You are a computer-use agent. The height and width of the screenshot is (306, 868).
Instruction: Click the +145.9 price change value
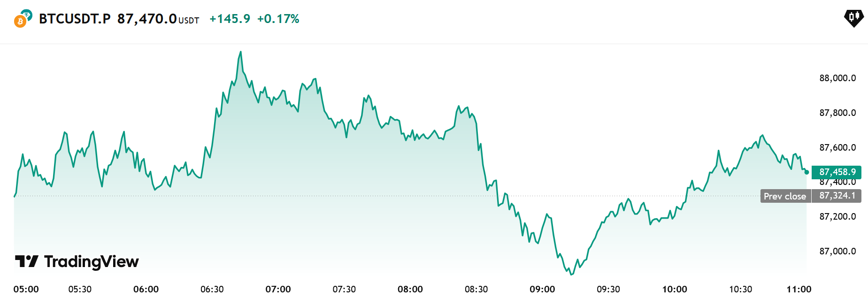point(230,19)
